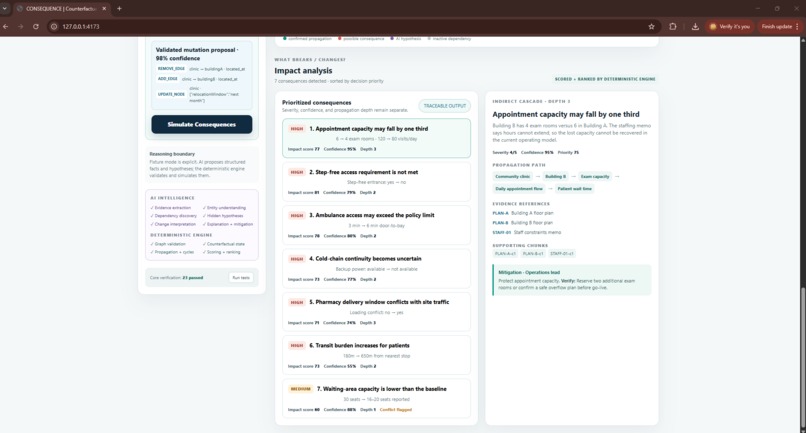Screen dimensions: 806x433
Task: Click the Counterfactual state check item
Action: pos(224,244)
